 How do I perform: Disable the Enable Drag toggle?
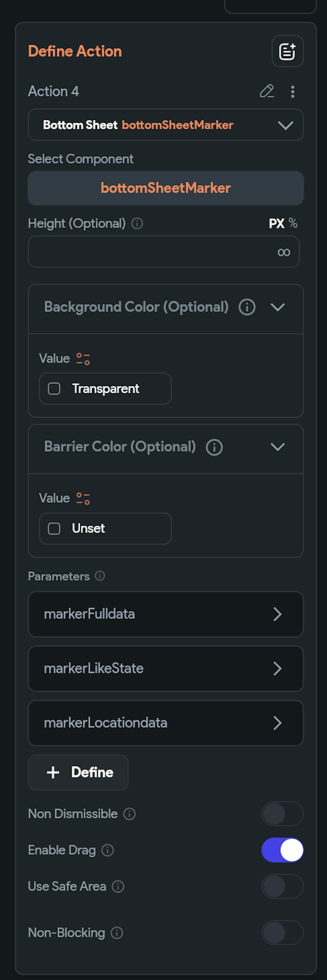(282, 850)
